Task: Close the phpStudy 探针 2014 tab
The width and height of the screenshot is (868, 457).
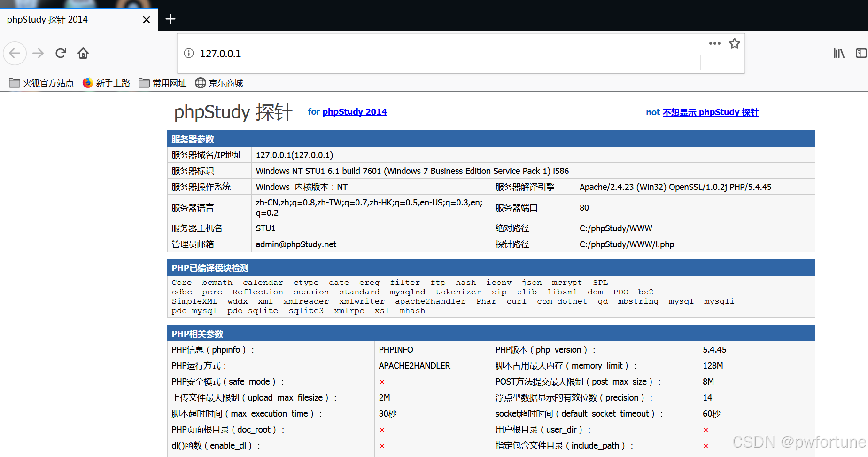Action: [x=147, y=20]
